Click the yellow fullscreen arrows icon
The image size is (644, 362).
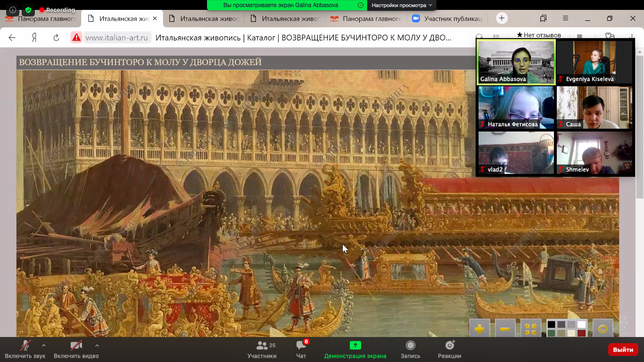[x=530, y=329]
